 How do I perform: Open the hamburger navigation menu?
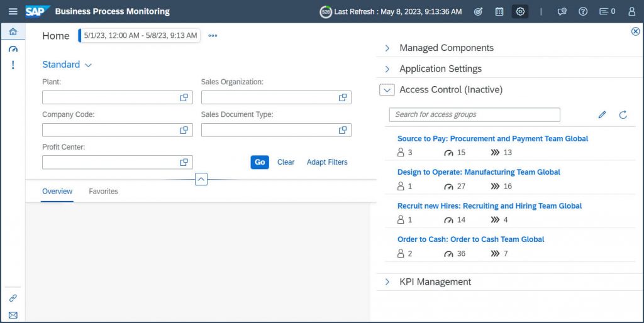[13, 11]
